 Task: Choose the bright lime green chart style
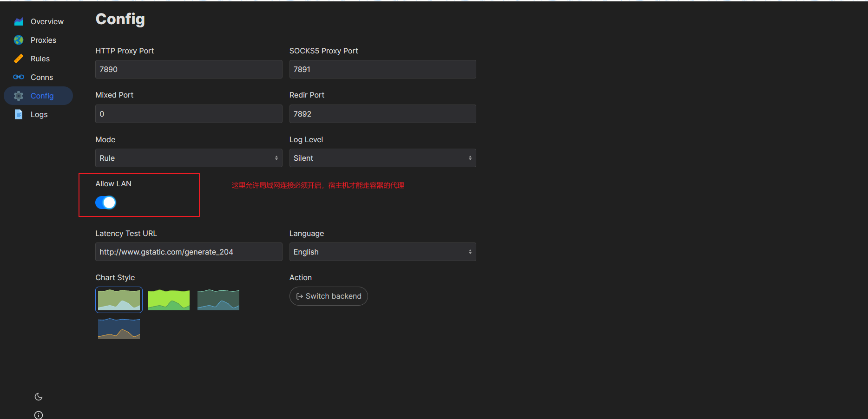click(169, 300)
